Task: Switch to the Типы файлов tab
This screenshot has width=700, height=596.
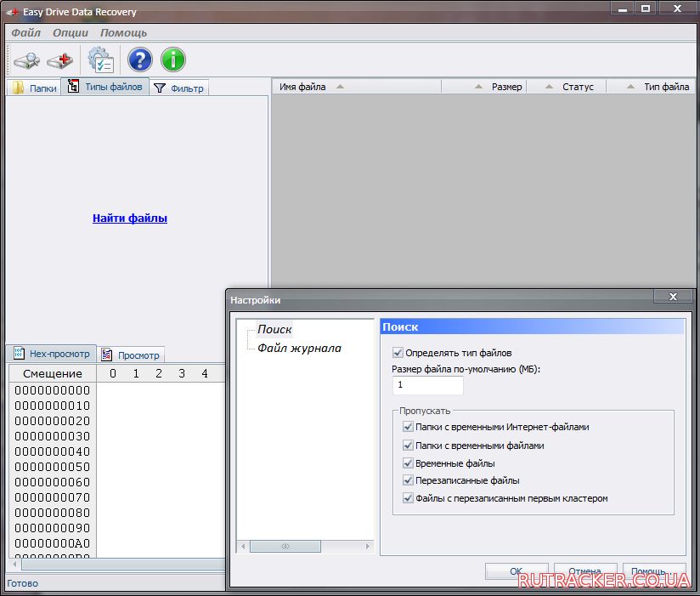Action: 104,86
